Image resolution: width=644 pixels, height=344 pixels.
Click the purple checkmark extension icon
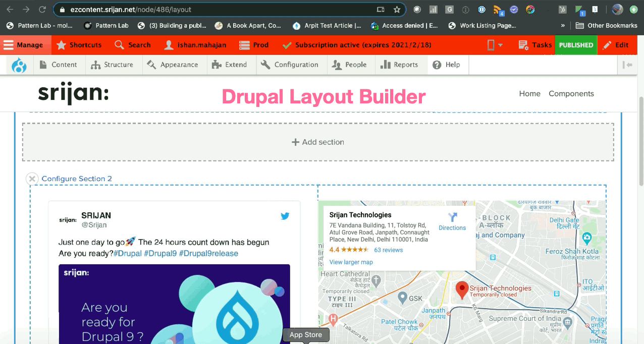514,10
